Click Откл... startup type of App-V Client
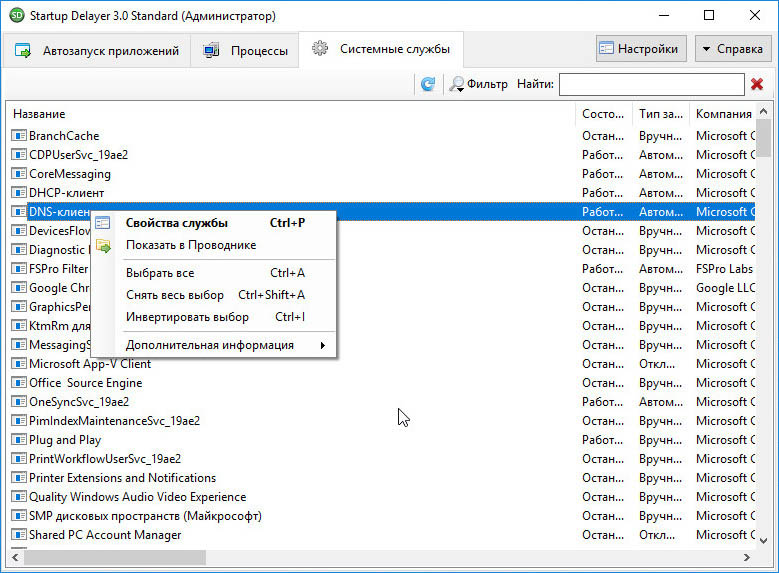Viewport: 779px width, 573px height. click(x=657, y=364)
